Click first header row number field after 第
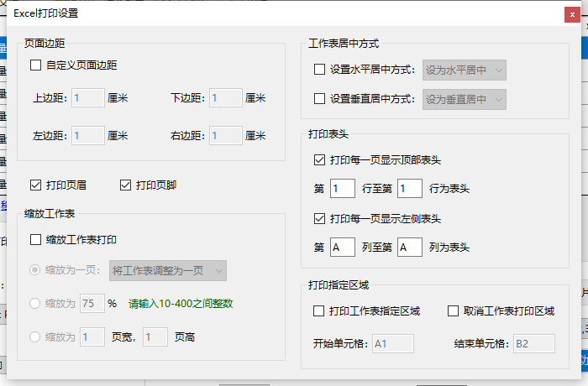588x386 pixels. pyautogui.click(x=343, y=189)
